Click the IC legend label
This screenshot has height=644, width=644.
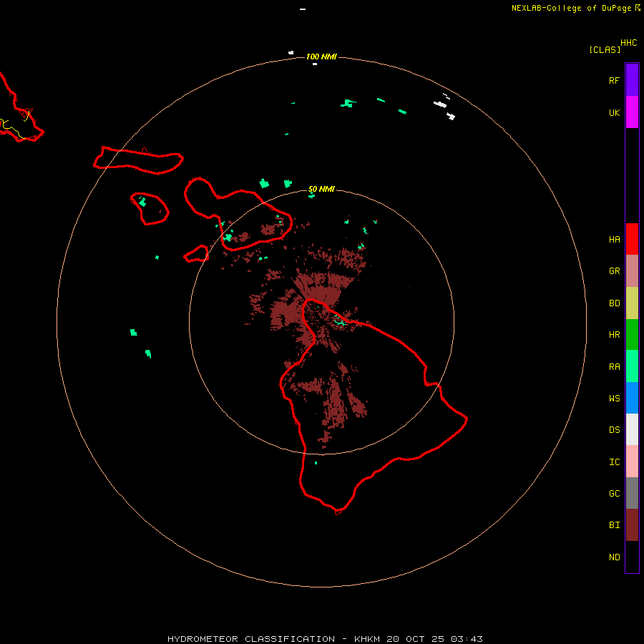[615, 462]
